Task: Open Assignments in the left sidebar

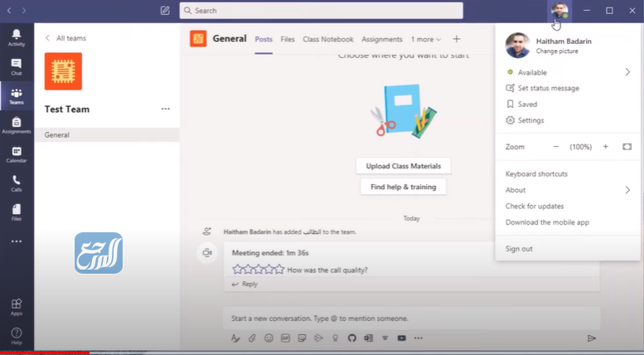Action: tap(17, 124)
